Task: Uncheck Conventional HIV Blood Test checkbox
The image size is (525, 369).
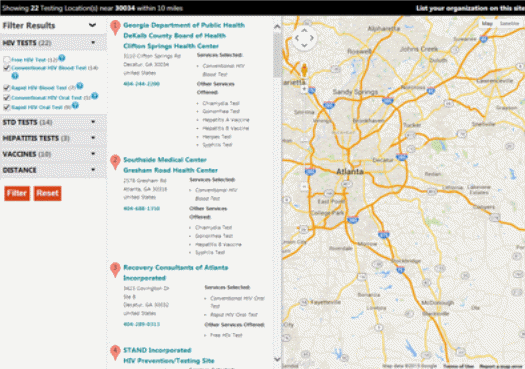Action: (x=6, y=68)
